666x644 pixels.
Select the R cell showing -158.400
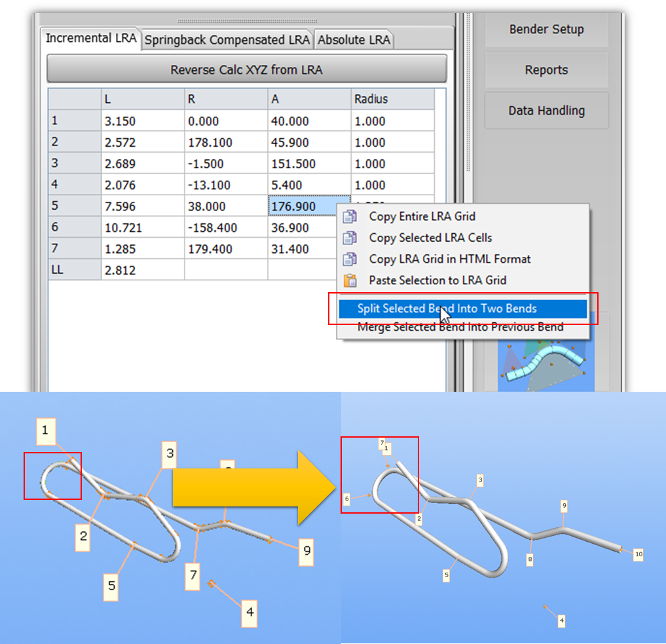coord(225,228)
